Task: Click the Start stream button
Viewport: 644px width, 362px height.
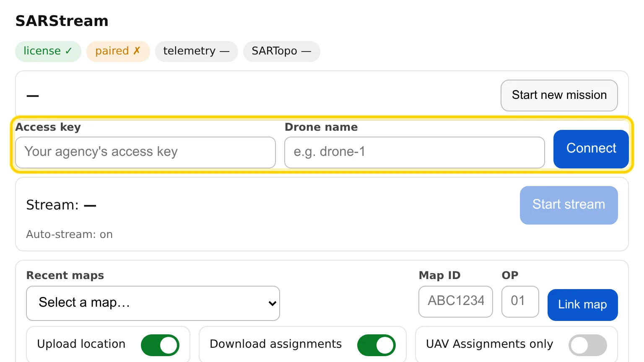Action: 569,205
